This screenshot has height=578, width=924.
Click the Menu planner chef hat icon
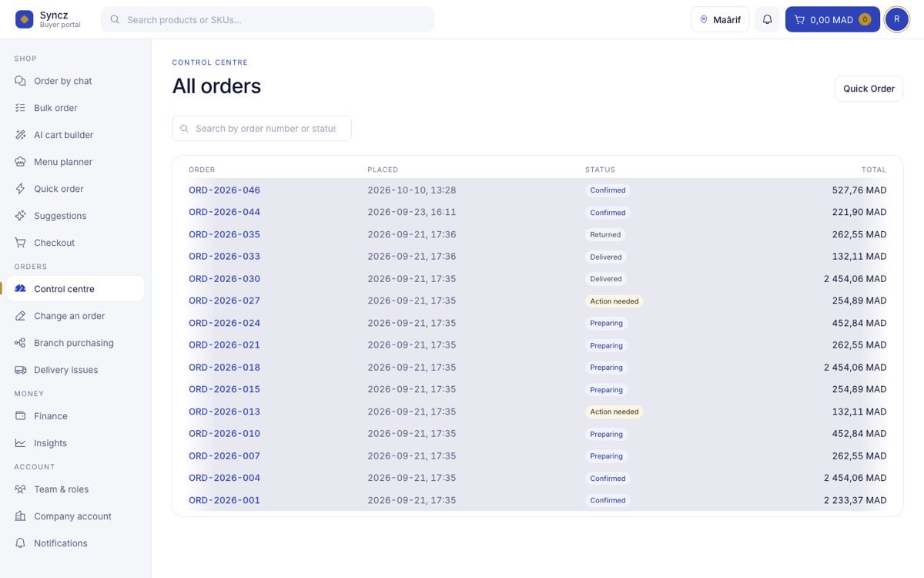(x=20, y=162)
